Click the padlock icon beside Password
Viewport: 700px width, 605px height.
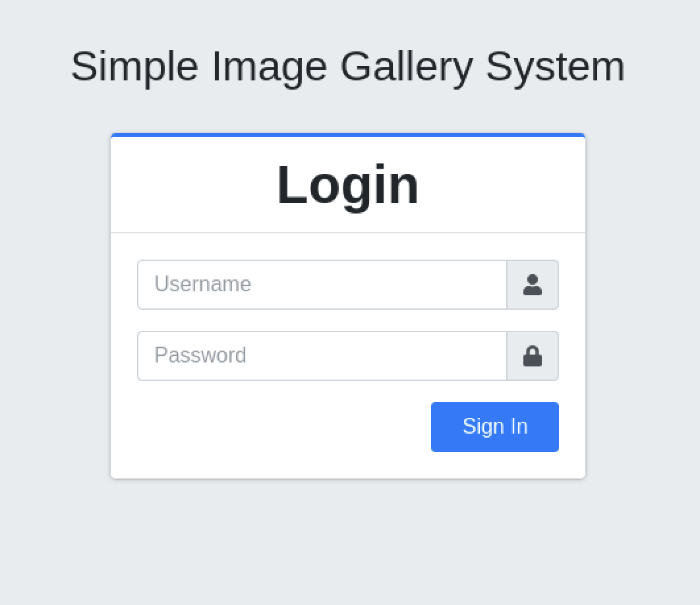(x=533, y=356)
